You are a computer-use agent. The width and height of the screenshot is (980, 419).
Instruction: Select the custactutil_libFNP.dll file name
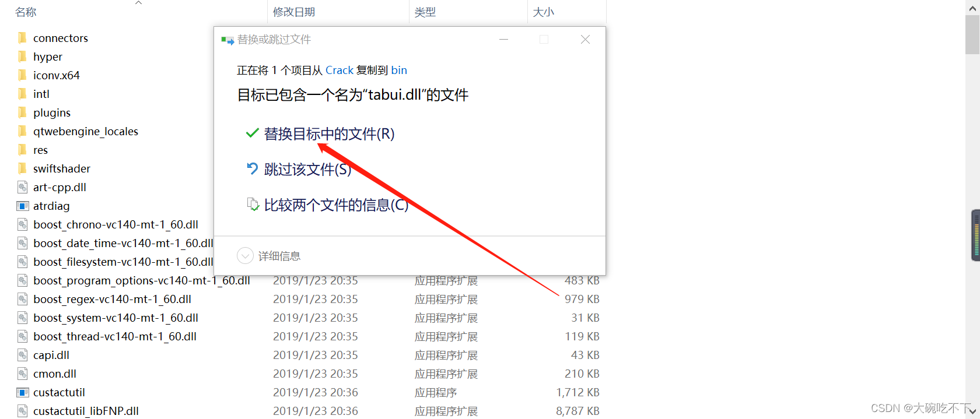pos(86,411)
